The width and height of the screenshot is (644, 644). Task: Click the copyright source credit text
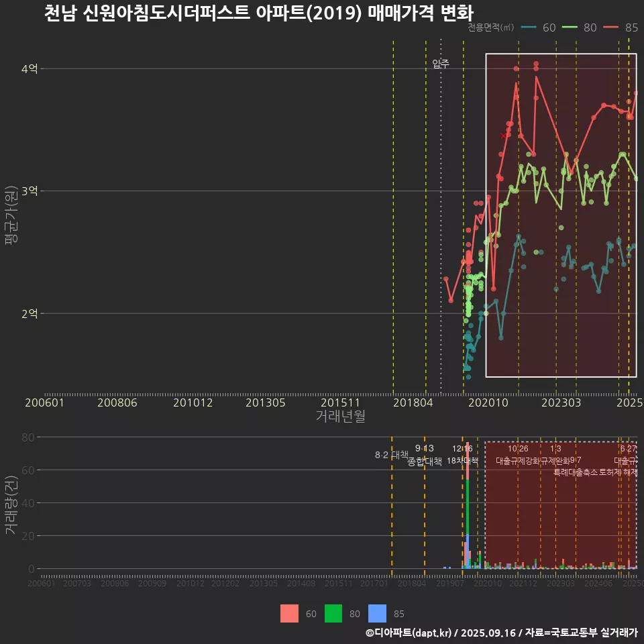(501, 633)
